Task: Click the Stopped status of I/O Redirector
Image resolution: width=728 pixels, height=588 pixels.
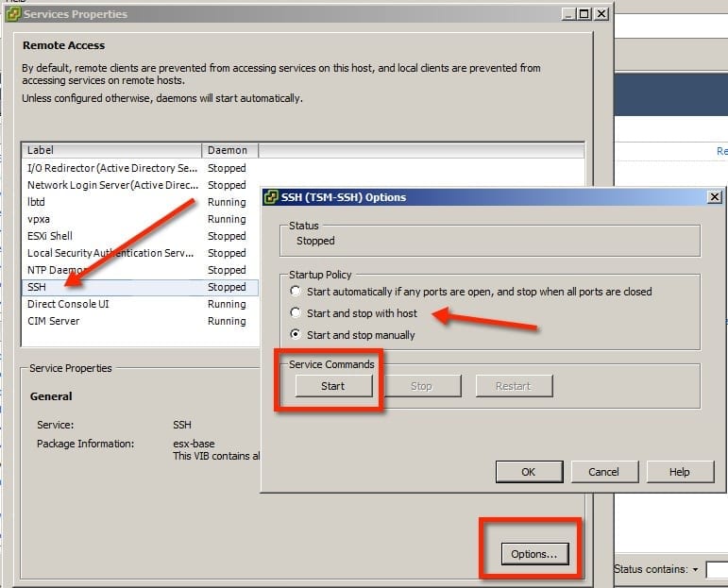Action: [x=227, y=168]
